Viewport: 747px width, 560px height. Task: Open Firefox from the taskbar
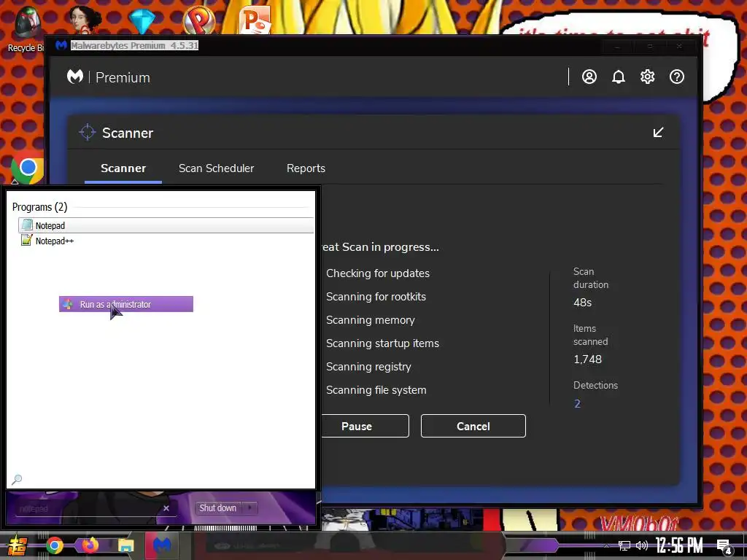[x=90, y=545]
